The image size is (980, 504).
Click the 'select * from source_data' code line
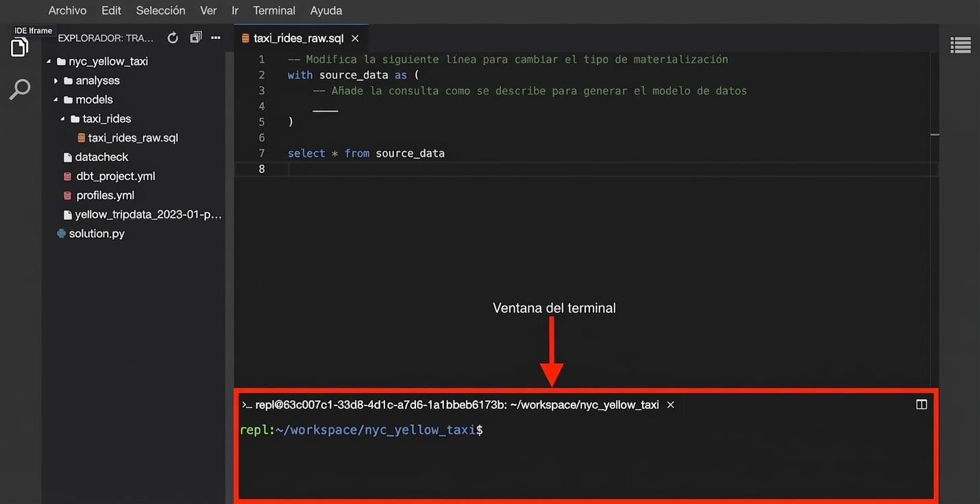coord(366,153)
